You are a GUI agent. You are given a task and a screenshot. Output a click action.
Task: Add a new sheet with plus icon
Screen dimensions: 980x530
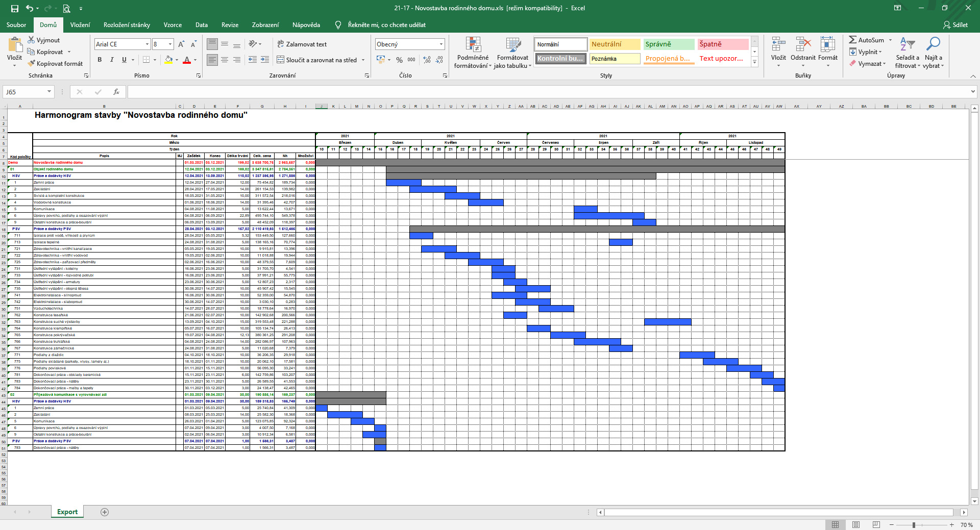105,512
